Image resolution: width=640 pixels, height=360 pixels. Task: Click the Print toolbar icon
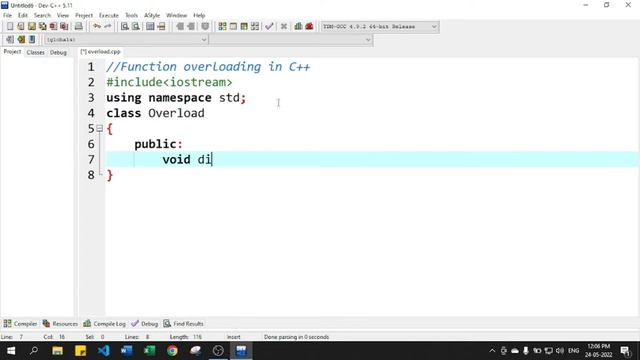click(x=78, y=27)
